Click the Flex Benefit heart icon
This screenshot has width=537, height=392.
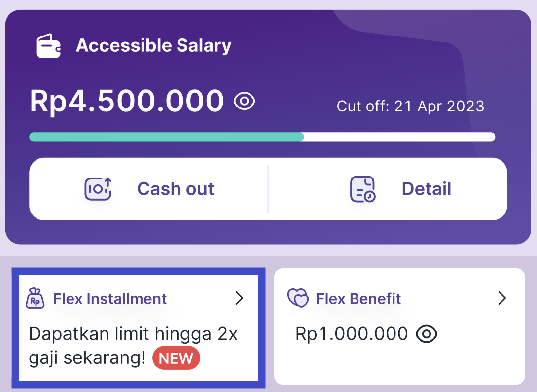(x=297, y=298)
